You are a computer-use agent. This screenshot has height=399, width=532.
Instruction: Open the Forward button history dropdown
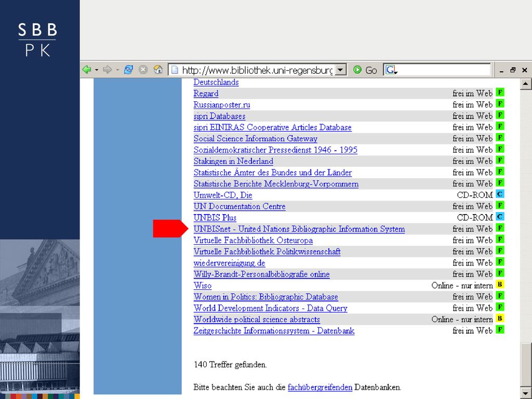(117, 70)
